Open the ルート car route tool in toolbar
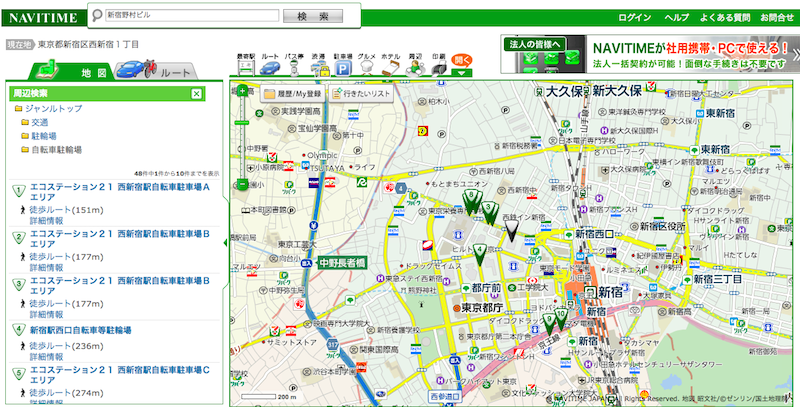This screenshot has width=800, height=407. [270, 65]
